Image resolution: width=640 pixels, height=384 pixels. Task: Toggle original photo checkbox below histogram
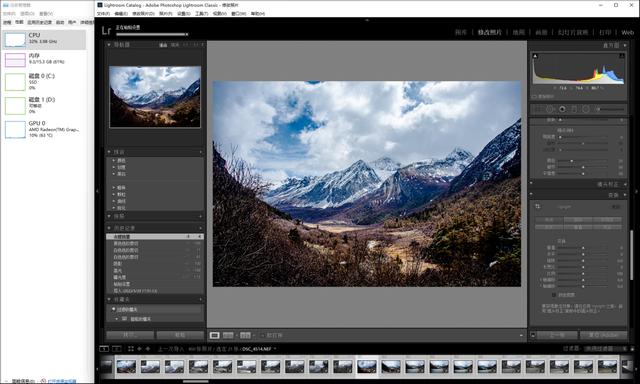tap(534, 97)
